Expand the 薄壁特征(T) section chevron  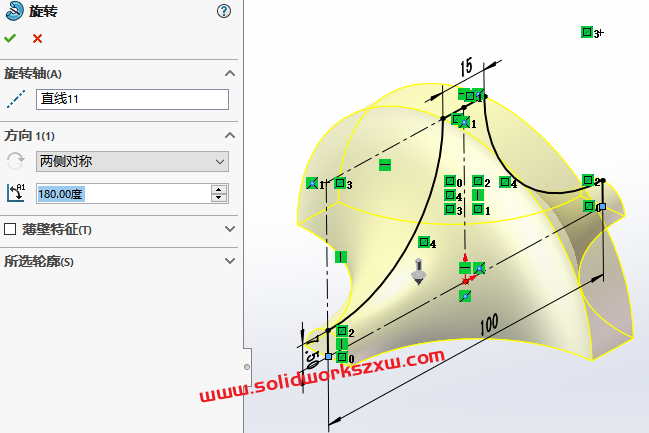(230, 229)
